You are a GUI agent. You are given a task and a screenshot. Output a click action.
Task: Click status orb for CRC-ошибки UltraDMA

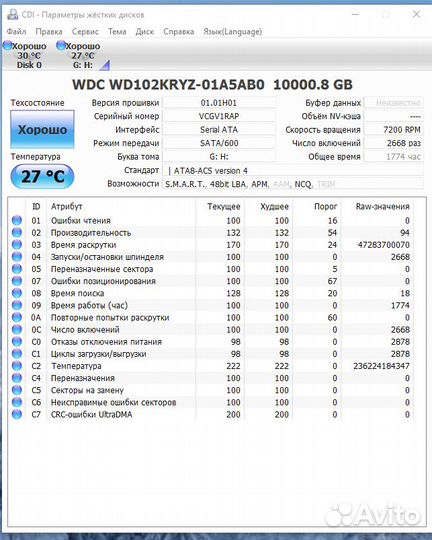(17, 414)
